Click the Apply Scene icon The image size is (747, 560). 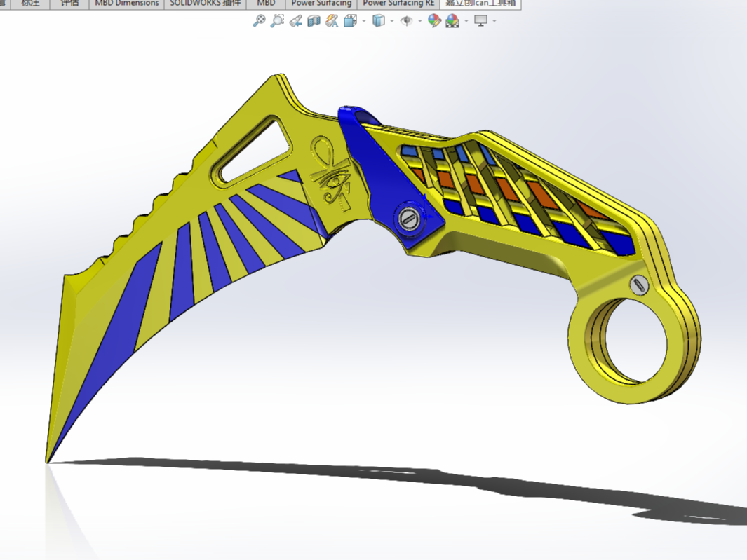(452, 21)
